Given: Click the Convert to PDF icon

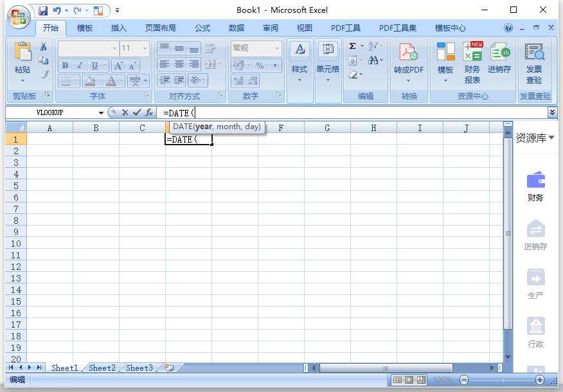Looking at the screenshot, I should 408,52.
